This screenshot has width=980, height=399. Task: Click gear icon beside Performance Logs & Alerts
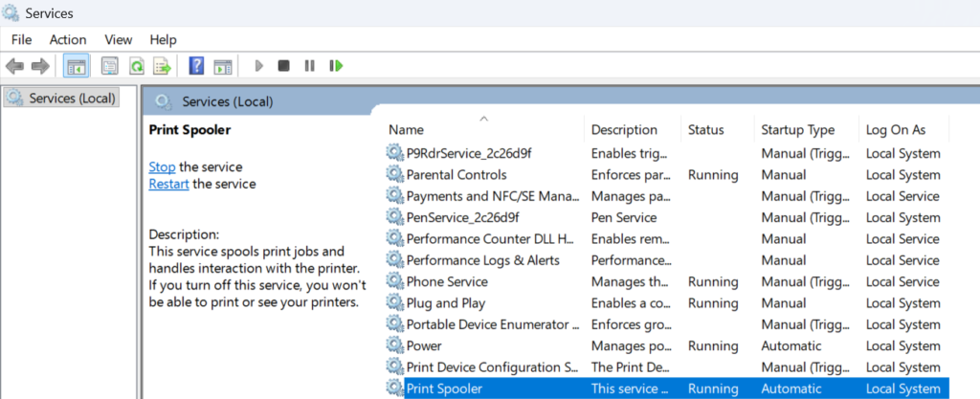(394, 259)
